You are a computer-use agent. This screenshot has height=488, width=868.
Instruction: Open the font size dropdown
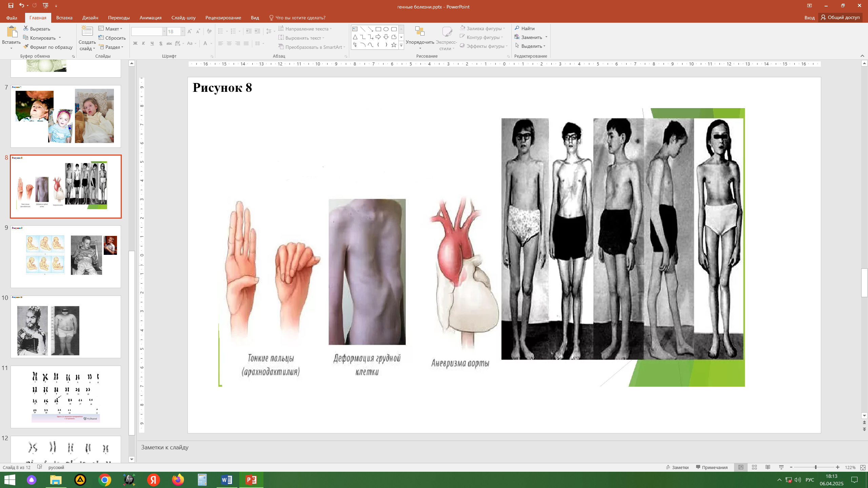coord(182,32)
